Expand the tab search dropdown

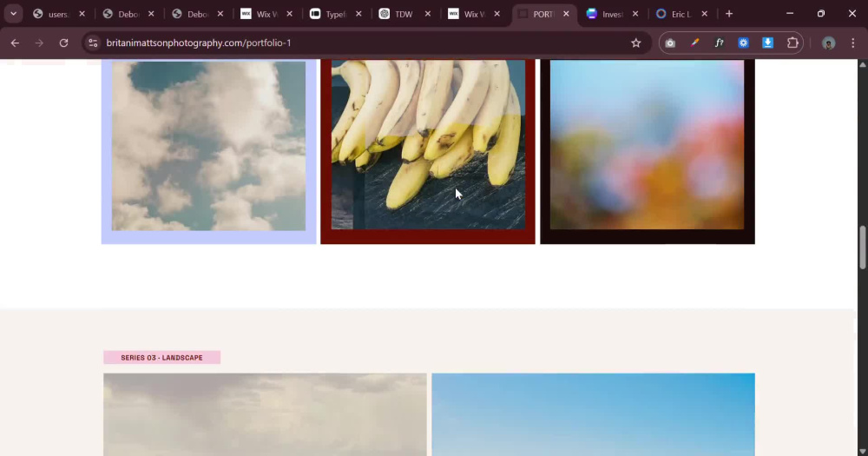pos(13,14)
